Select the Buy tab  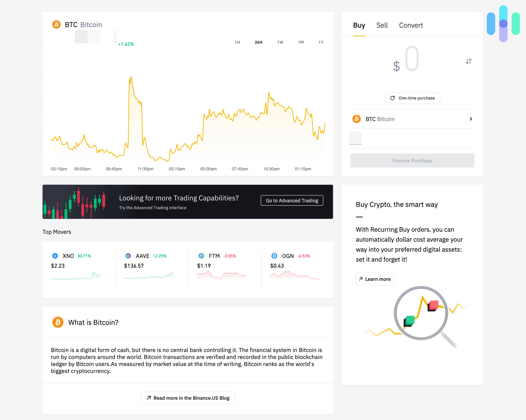[360, 25]
